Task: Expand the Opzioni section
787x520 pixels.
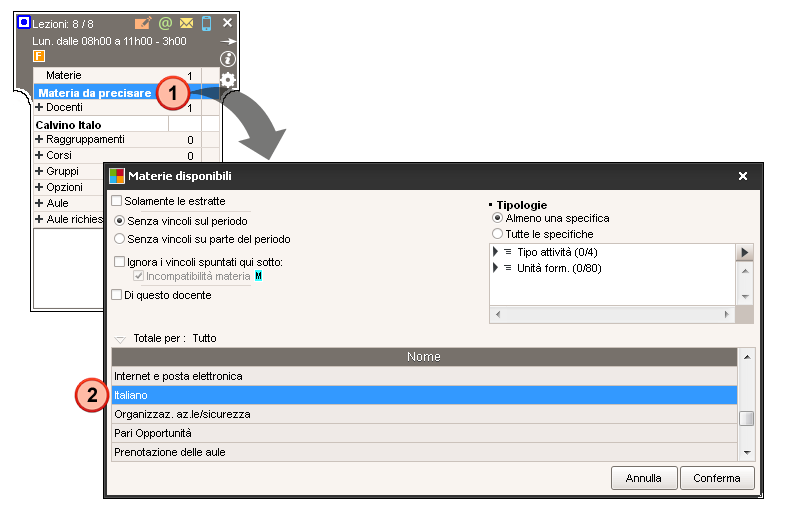Action: pyautogui.click(x=39, y=187)
